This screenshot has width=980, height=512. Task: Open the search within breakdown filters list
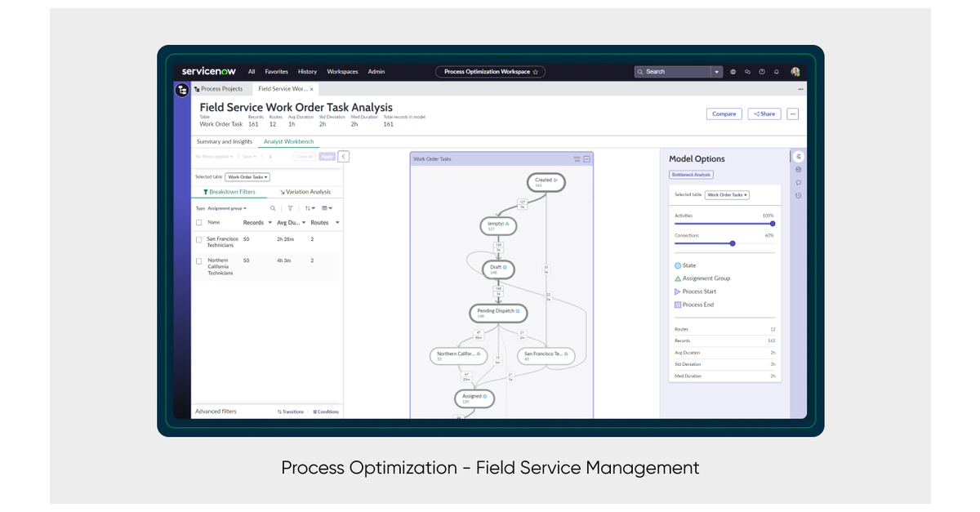pyautogui.click(x=272, y=208)
